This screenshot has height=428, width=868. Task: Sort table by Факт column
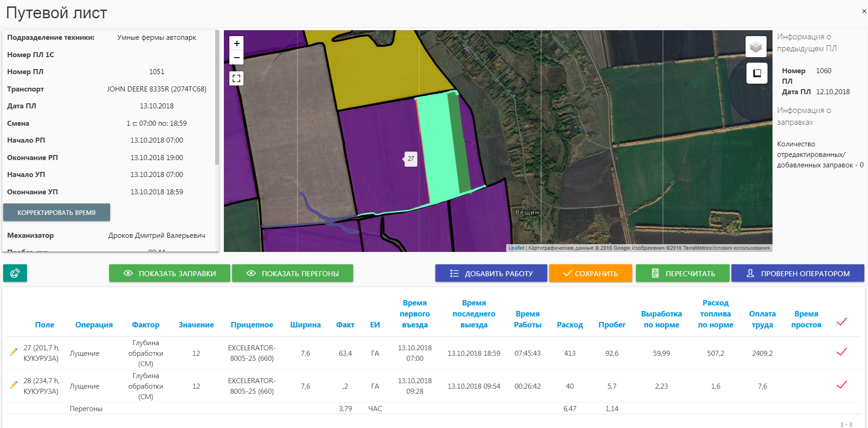[345, 325]
